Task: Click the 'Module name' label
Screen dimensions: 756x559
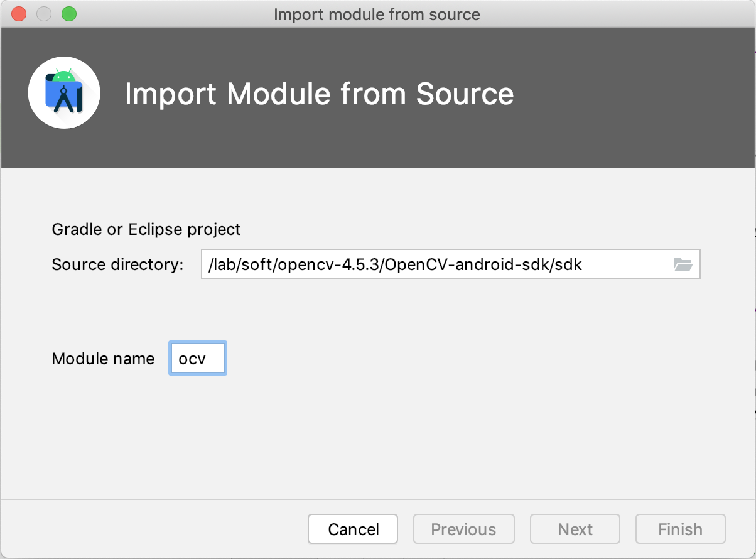Action: 103,359
